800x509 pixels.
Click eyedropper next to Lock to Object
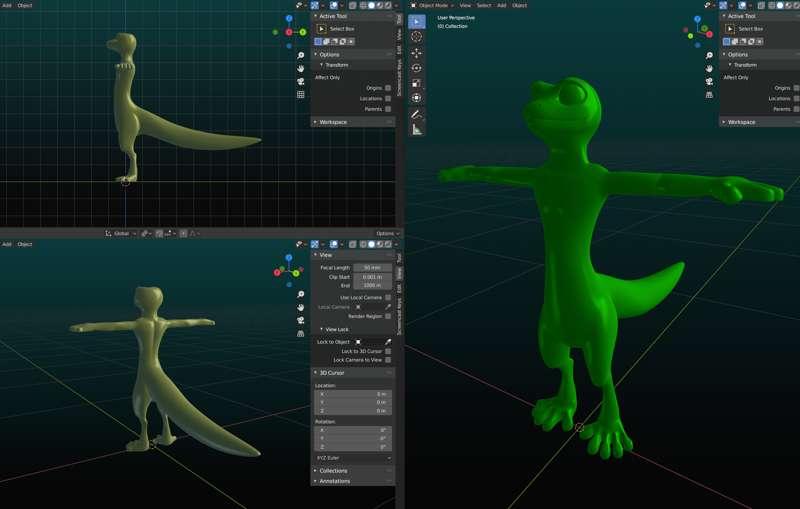point(388,342)
